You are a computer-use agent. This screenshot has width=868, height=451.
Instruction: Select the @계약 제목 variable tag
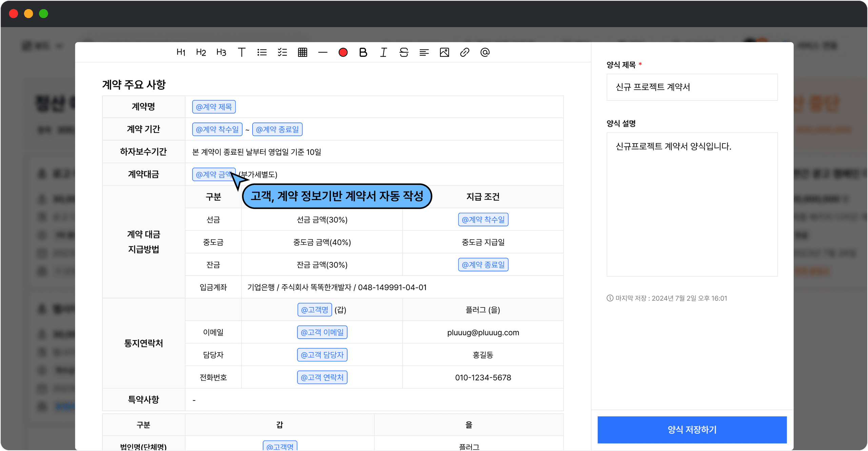click(x=214, y=107)
